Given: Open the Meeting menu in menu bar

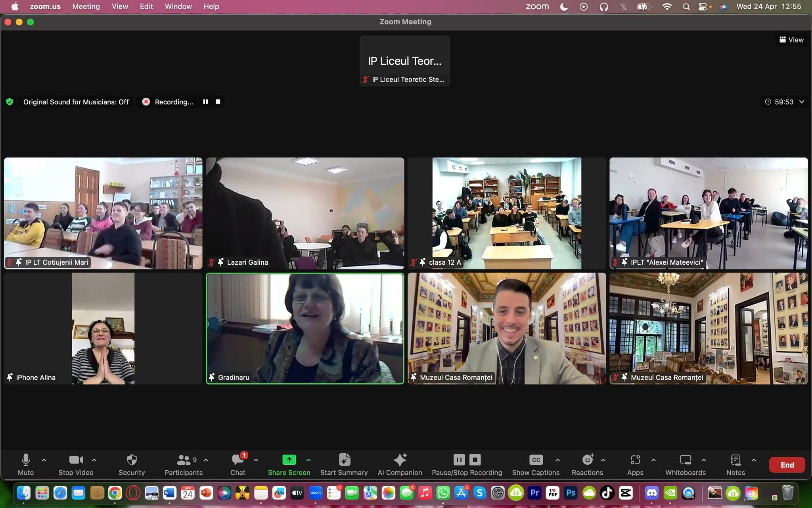Looking at the screenshot, I should point(86,6).
